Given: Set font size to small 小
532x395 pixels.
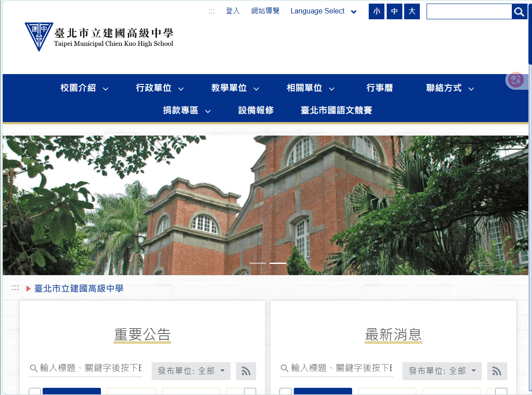Looking at the screenshot, I should [377, 12].
